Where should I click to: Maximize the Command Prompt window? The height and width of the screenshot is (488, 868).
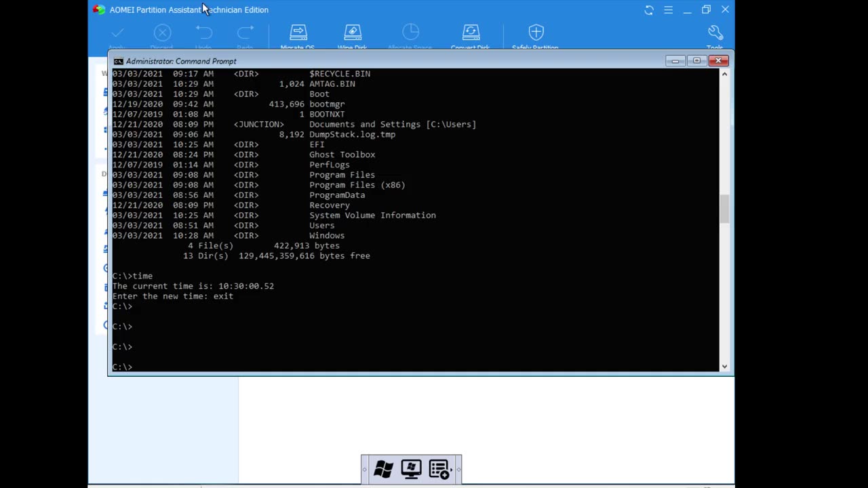[696, 61]
